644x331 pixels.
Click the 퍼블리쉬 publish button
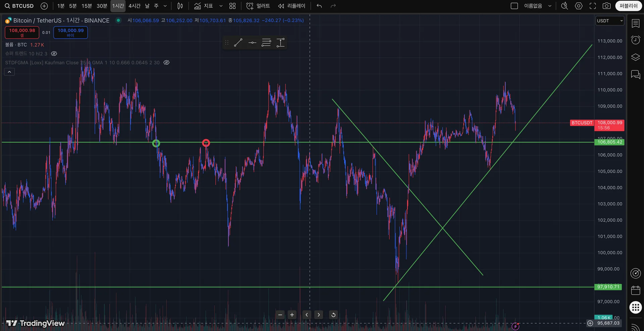coord(628,6)
